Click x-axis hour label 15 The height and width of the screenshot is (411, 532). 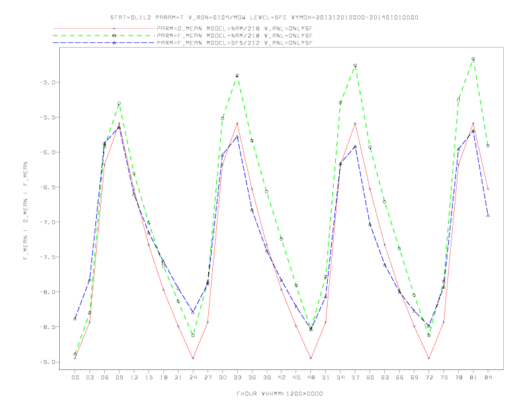(x=149, y=377)
